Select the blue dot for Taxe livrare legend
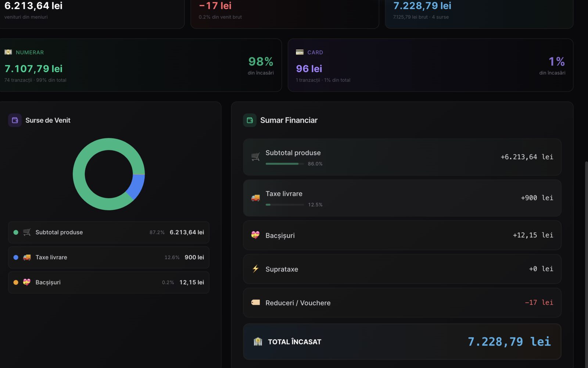 tap(16, 257)
